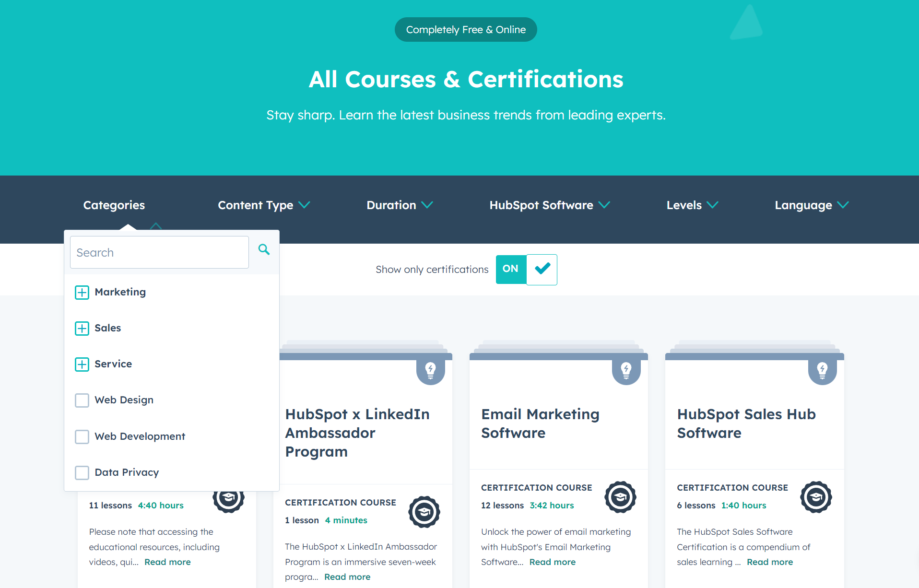919x588 pixels.
Task: Click the Sales category label
Action: pos(108,328)
